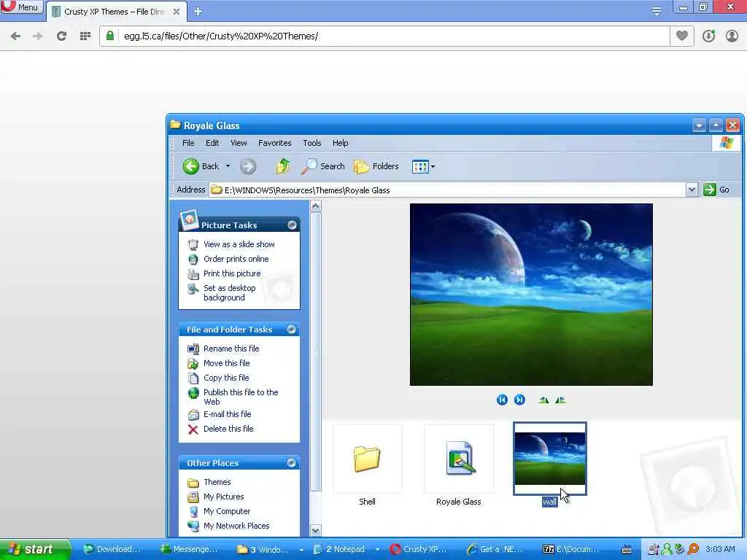Screen dimensions: 747x560
Task: Click the egg.l5.ca address bar
Action: pos(384,36)
